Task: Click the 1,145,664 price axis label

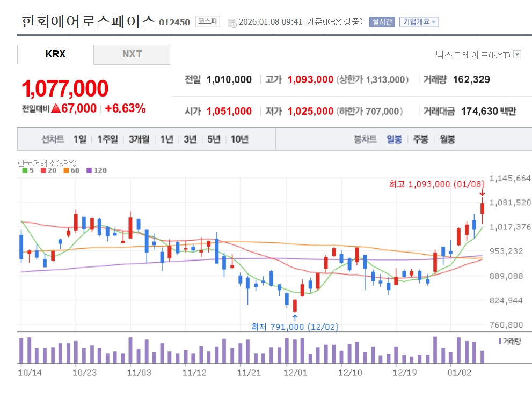Action: [509, 178]
